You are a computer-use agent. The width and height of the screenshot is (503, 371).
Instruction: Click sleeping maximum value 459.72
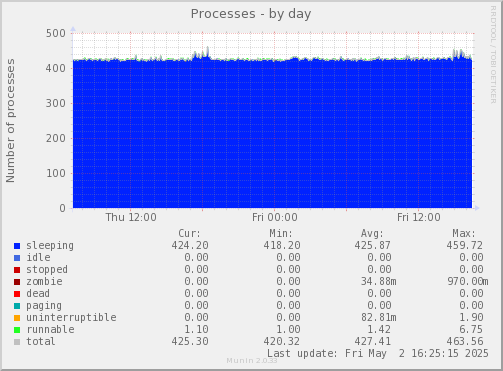465,245
